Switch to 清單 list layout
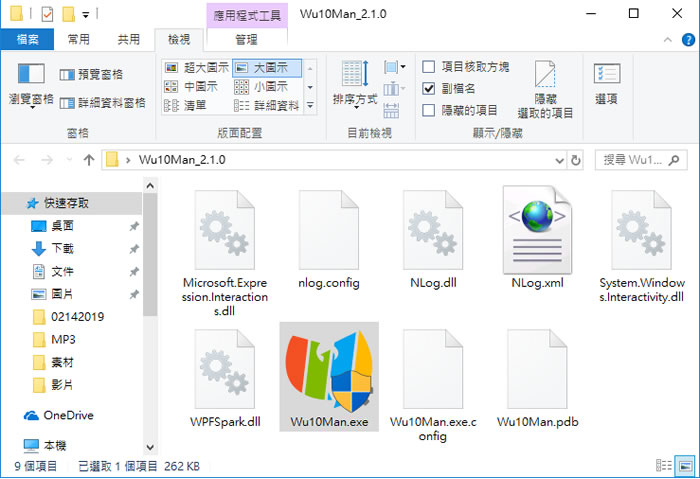Image resolution: width=700 pixels, height=479 pixels. coord(185,105)
